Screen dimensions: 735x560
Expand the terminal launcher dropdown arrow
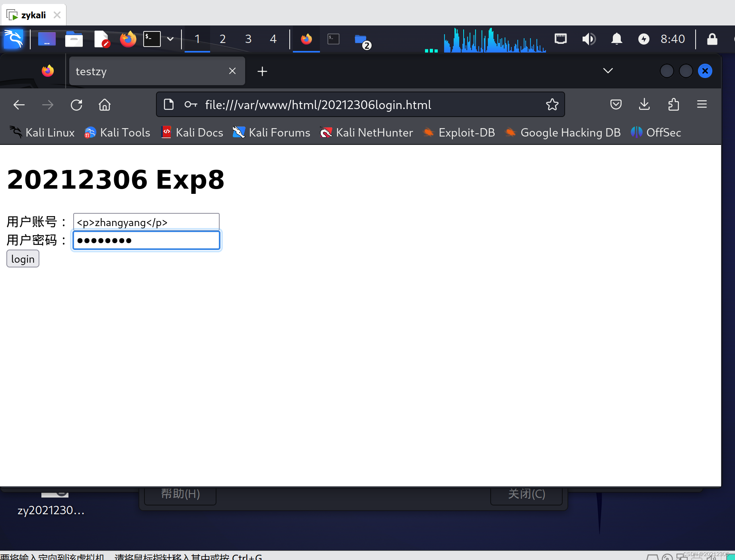[170, 39]
